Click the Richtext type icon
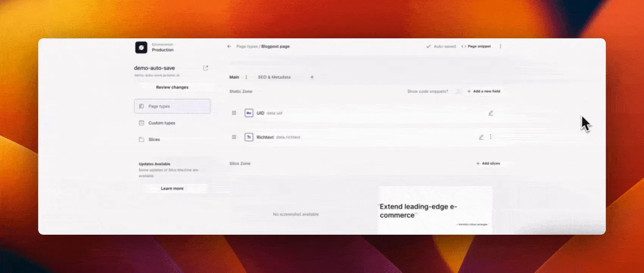 point(249,137)
